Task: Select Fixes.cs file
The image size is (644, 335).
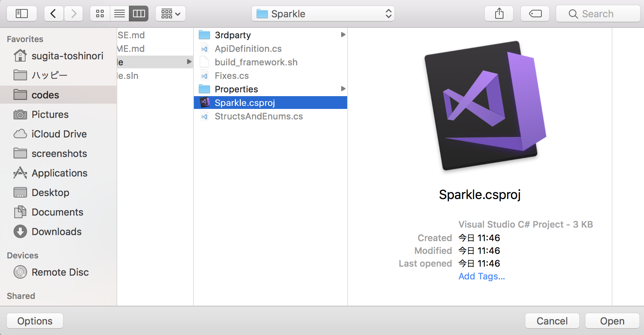Action: (271, 75)
